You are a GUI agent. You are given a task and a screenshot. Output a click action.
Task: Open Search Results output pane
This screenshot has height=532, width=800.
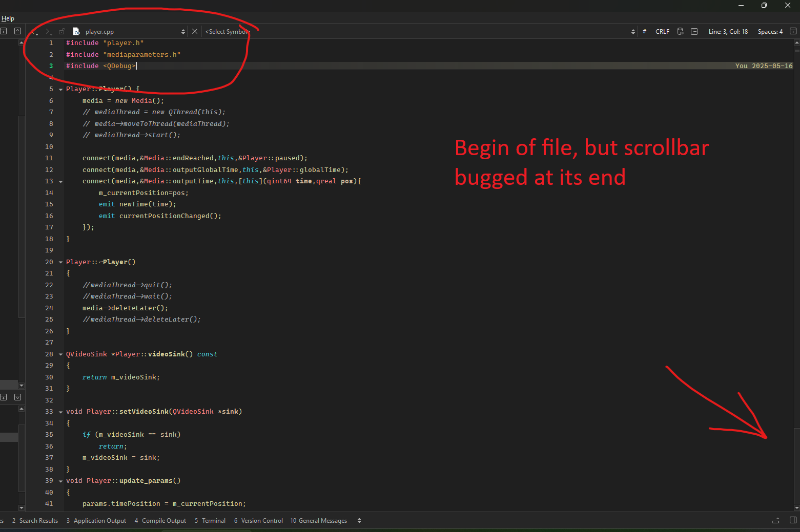35,521
